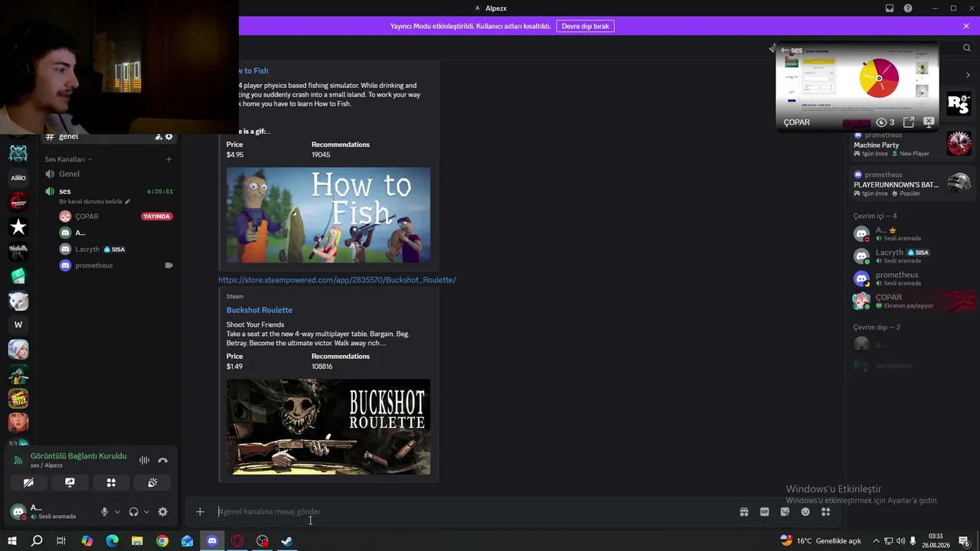The height and width of the screenshot is (551, 980).
Task: Open the How to Fish embed image
Action: tap(328, 215)
